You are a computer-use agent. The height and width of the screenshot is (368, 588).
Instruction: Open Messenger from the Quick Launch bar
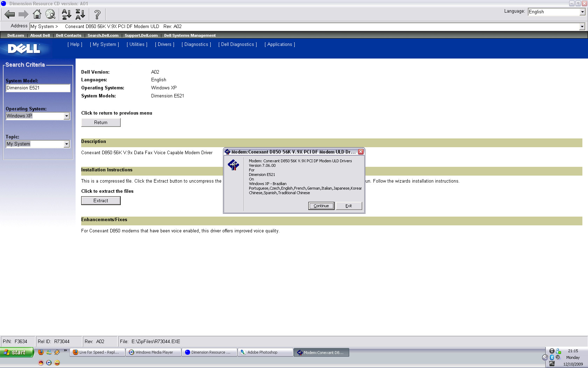pyautogui.click(x=49, y=352)
